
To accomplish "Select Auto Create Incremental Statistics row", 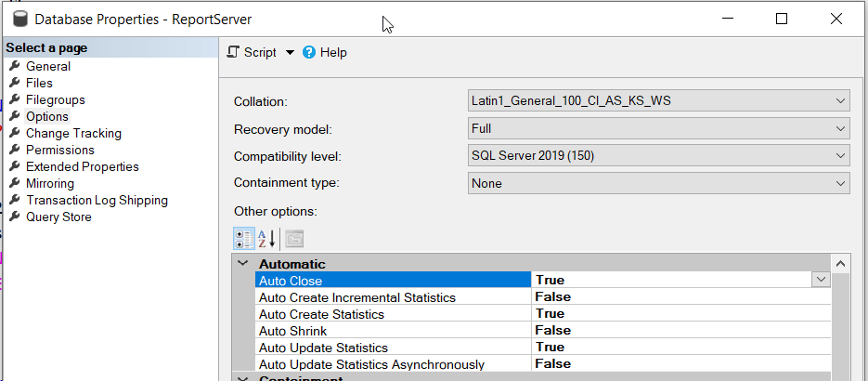I will 542,297.
